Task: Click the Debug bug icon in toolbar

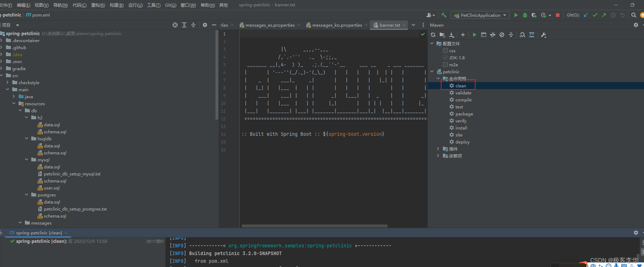Action: [x=525, y=15]
